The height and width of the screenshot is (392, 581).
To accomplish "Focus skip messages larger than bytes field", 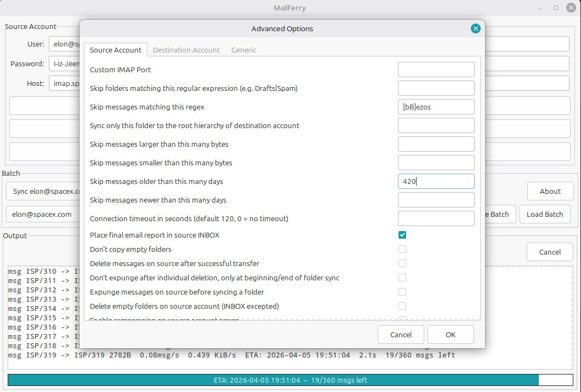I will 436,144.
